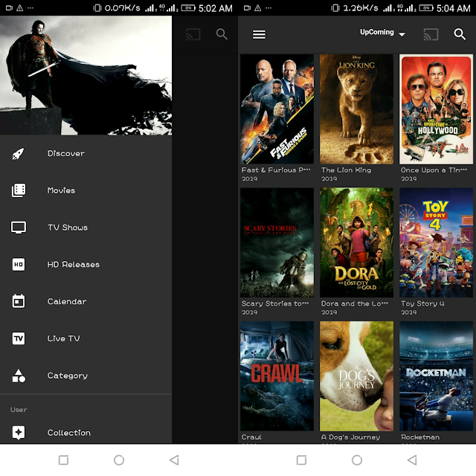Tap "A Dog's Journey" title text
476x476 pixels.
click(350, 437)
